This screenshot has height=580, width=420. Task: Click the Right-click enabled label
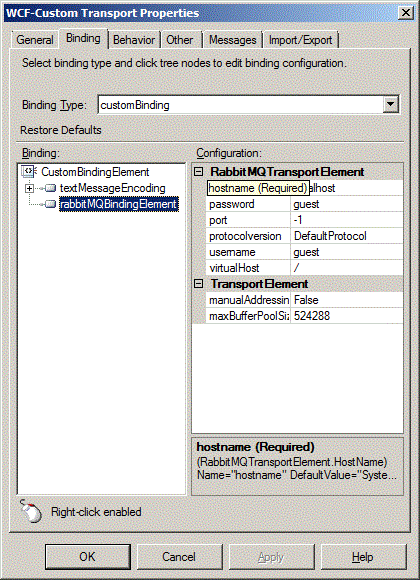[x=96, y=512]
